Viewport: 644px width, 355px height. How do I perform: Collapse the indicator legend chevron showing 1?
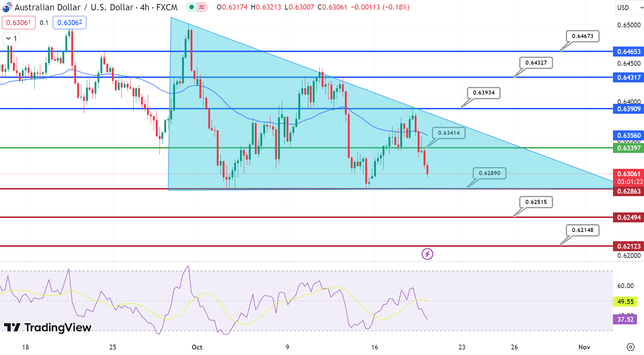[x=11, y=38]
